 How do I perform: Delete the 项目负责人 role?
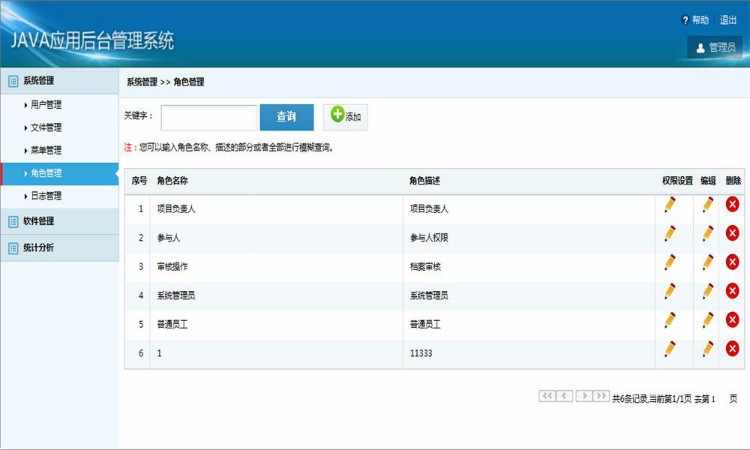tap(732, 205)
